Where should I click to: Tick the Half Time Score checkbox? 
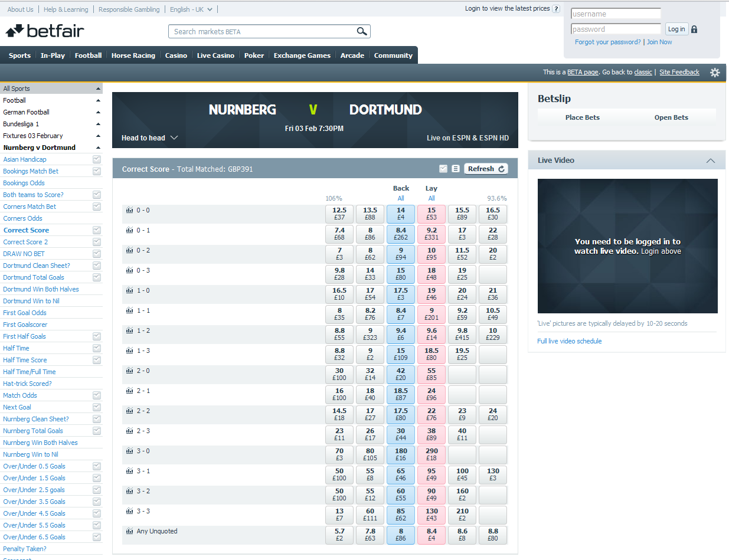pyautogui.click(x=97, y=360)
